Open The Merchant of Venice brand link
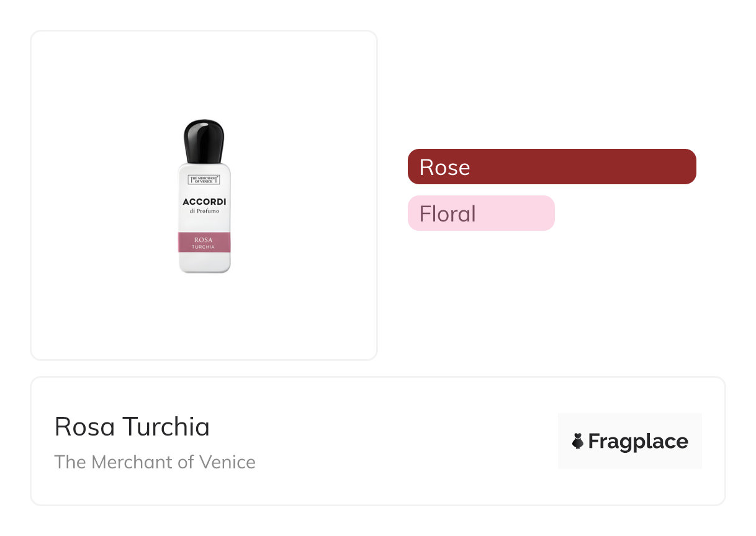This screenshot has height=536, width=756. (x=155, y=462)
